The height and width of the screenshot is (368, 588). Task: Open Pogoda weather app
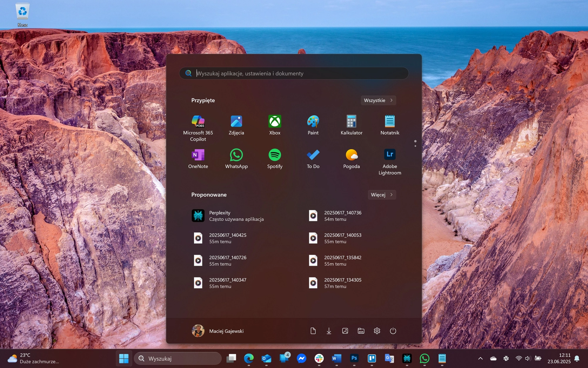point(351,158)
